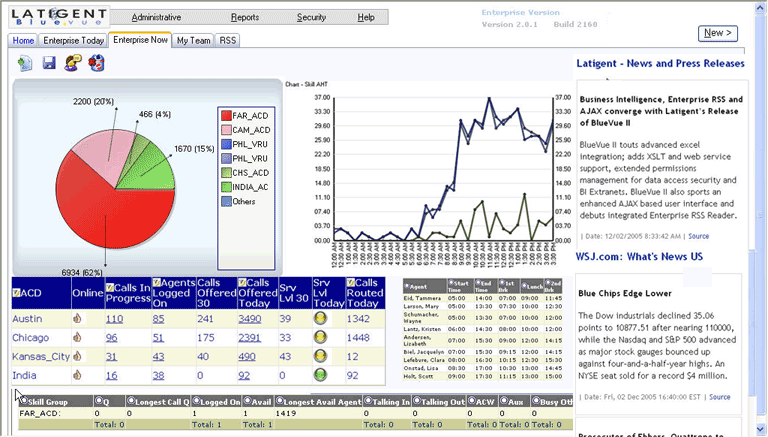Select the Skill Group column radio button
Viewport: 768px width, 437px height.
[23, 401]
